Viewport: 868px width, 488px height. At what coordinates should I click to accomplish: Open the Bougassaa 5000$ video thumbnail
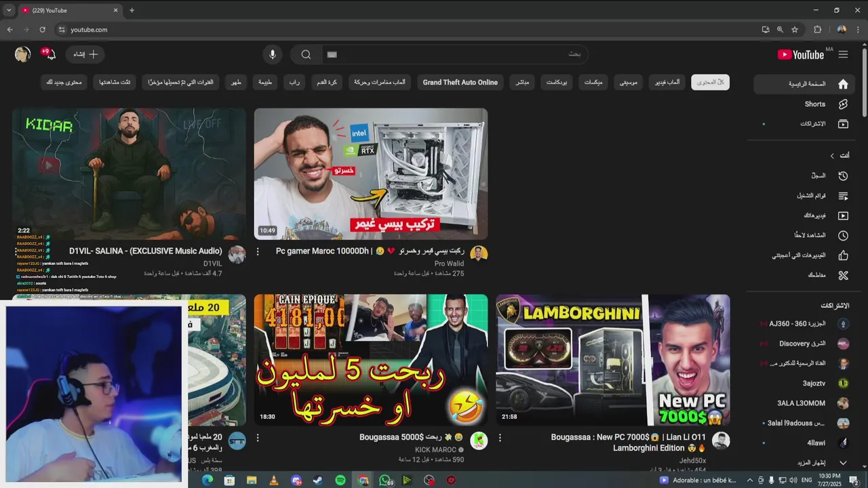pyautogui.click(x=371, y=360)
